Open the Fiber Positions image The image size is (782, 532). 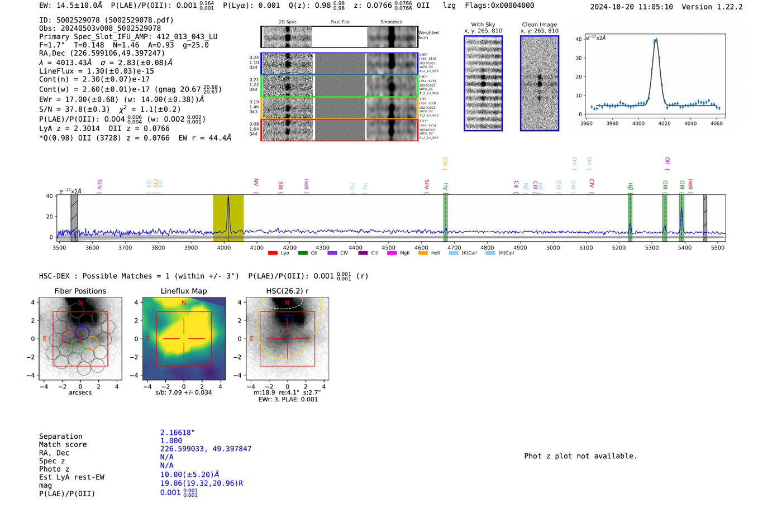click(80, 338)
